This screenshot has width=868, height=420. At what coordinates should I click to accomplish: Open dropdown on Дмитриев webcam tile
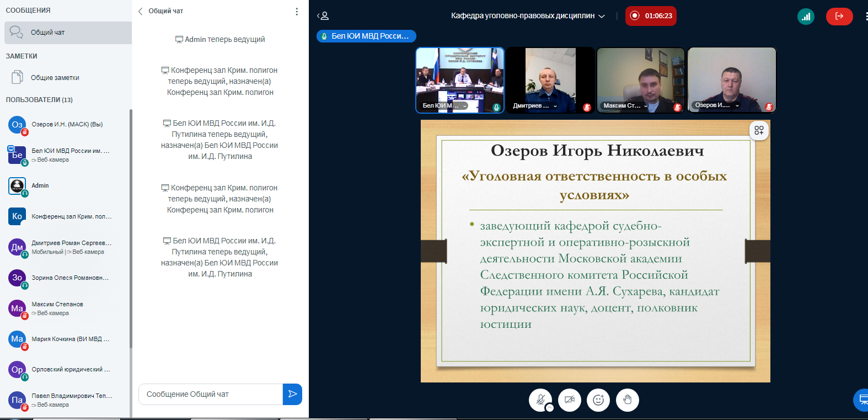click(x=555, y=106)
